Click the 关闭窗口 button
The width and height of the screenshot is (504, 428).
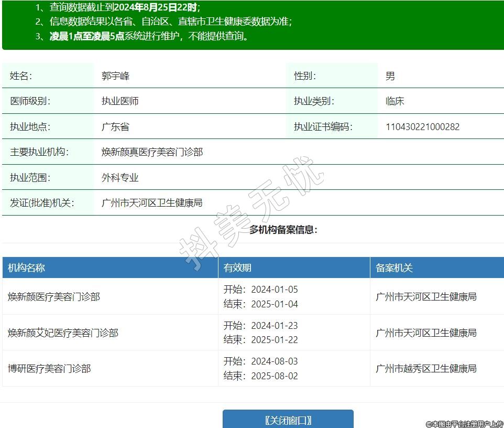click(288, 420)
